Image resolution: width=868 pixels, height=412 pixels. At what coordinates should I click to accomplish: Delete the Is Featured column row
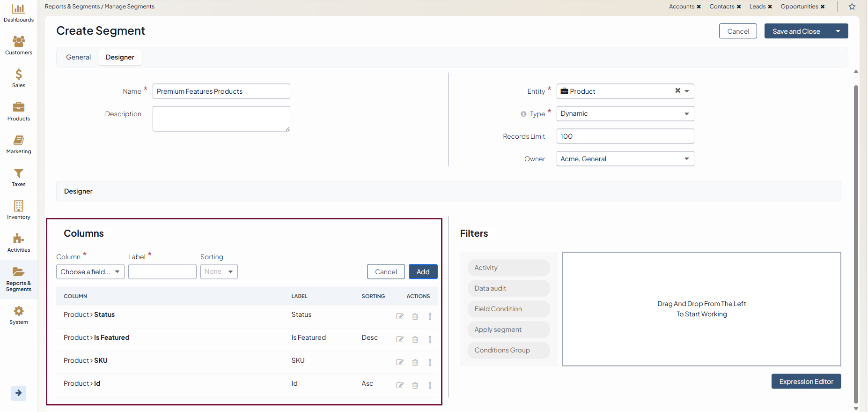point(415,339)
